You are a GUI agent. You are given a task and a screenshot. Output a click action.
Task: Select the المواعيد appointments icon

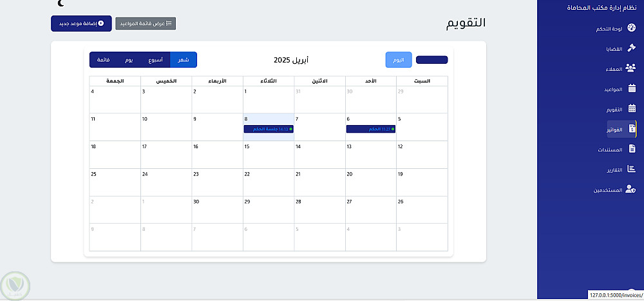coord(632,89)
